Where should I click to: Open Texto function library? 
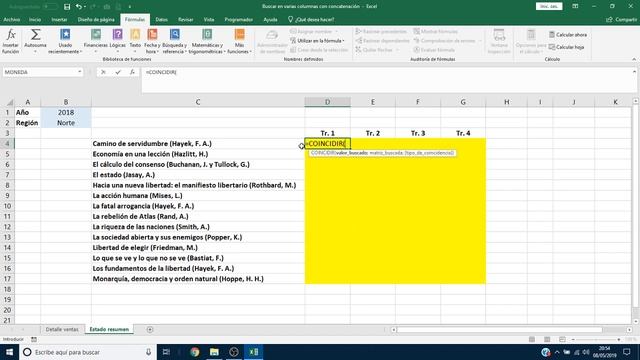click(x=135, y=41)
